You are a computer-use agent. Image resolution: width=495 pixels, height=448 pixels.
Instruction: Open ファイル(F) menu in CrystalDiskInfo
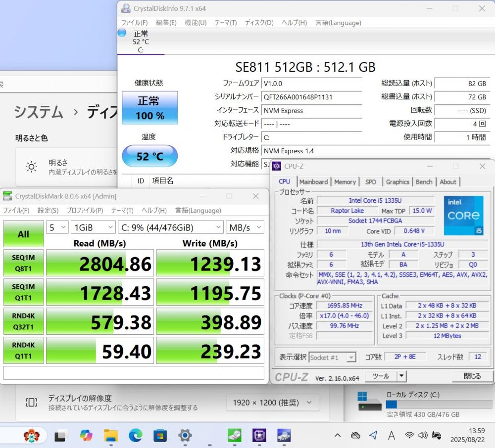click(x=135, y=23)
